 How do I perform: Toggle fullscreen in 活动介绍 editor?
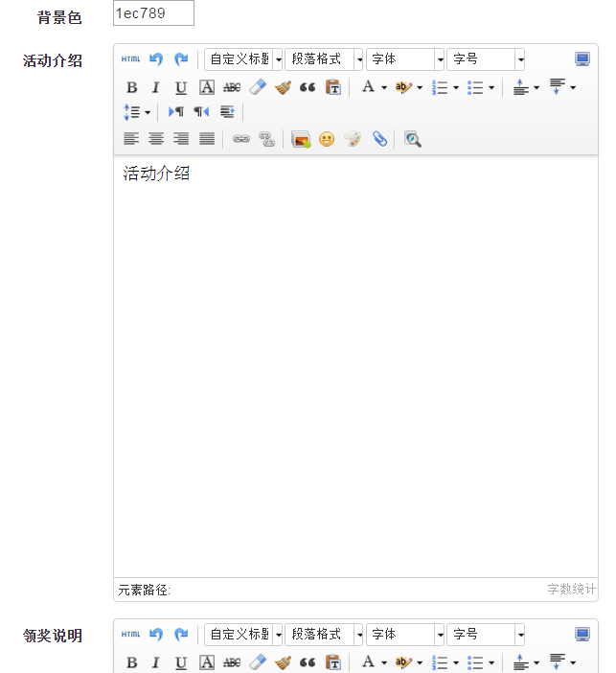click(x=582, y=58)
